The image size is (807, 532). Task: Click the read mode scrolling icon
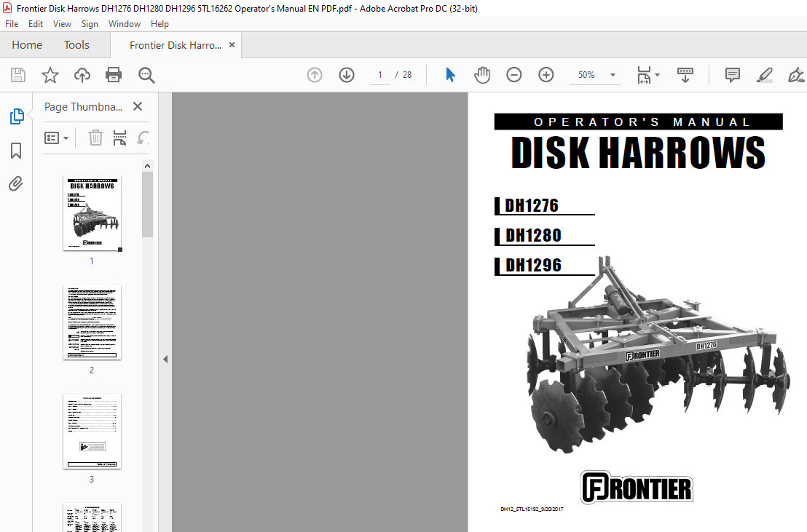click(x=685, y=75)
